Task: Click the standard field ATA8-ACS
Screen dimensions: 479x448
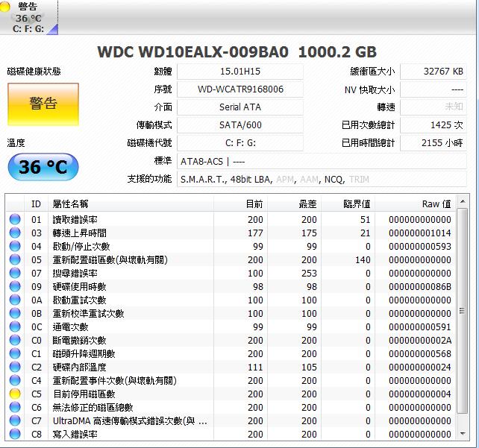Action: pyautogui.click(x=322, y=161)
